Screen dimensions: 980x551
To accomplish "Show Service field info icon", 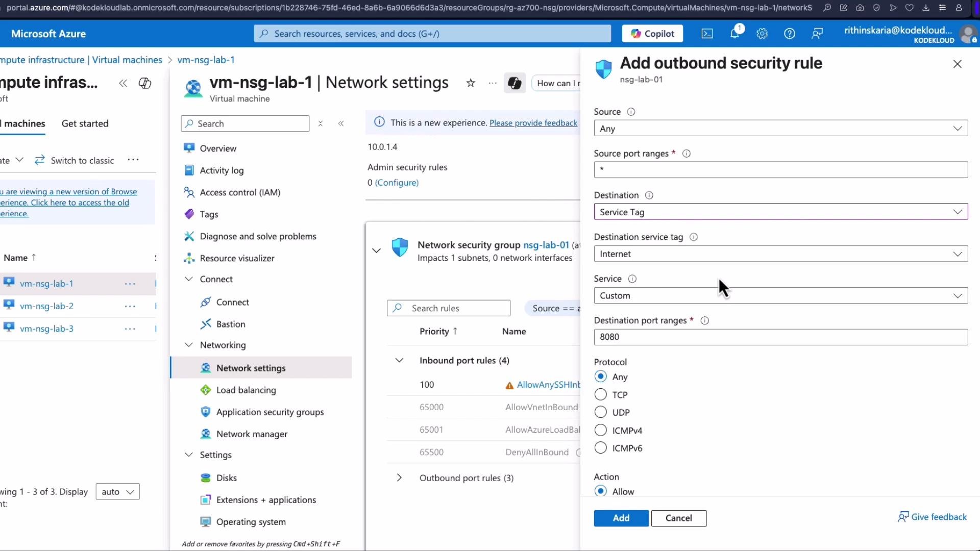I will pos(632,279).
